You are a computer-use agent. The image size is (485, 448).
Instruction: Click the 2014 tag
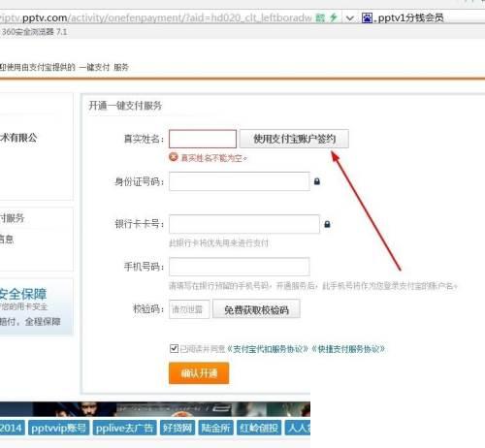(12, 428)
